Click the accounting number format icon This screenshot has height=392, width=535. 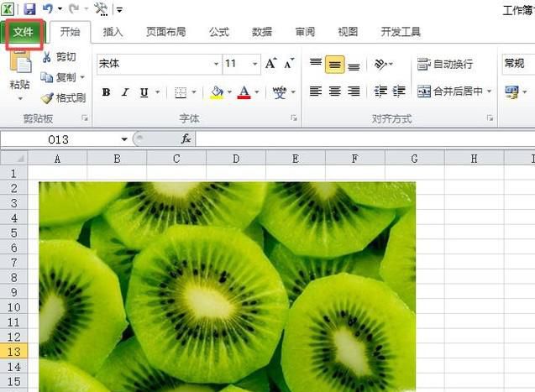[511, 92]
